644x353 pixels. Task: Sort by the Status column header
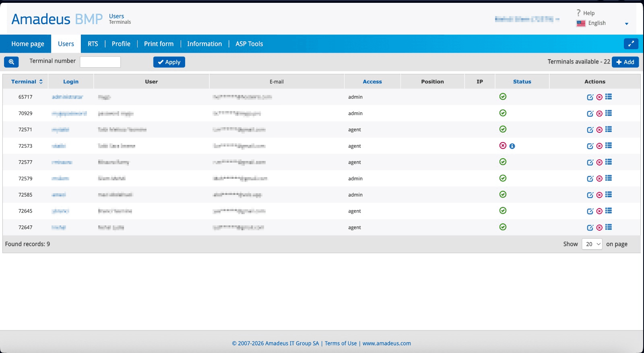coord(522,81)
